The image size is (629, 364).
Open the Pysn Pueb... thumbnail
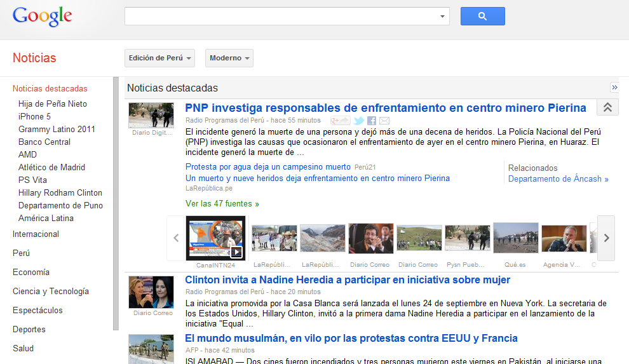[468, 238]
